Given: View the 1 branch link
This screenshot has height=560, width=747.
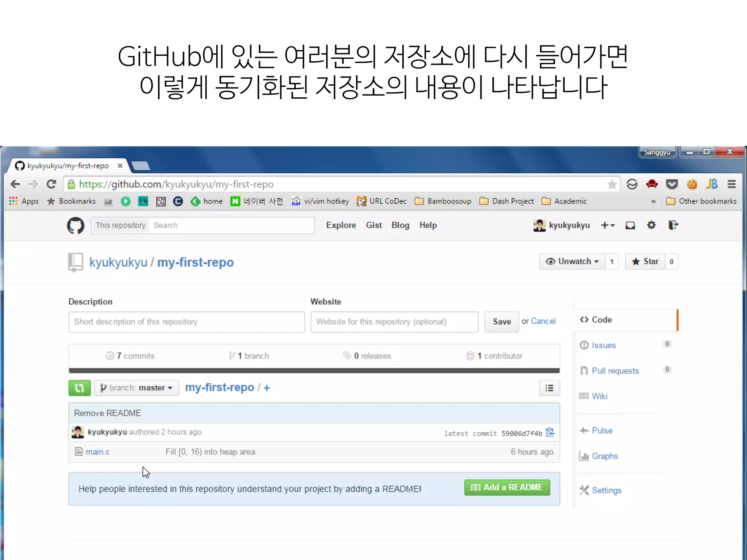Looking at the screenshot, I should [x=249, y=356].
